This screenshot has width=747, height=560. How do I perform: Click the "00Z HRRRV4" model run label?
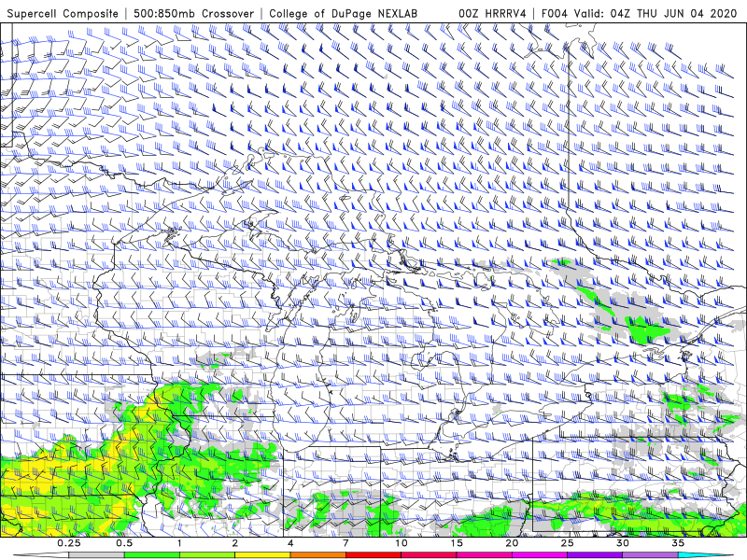click(x=492, y=13)
